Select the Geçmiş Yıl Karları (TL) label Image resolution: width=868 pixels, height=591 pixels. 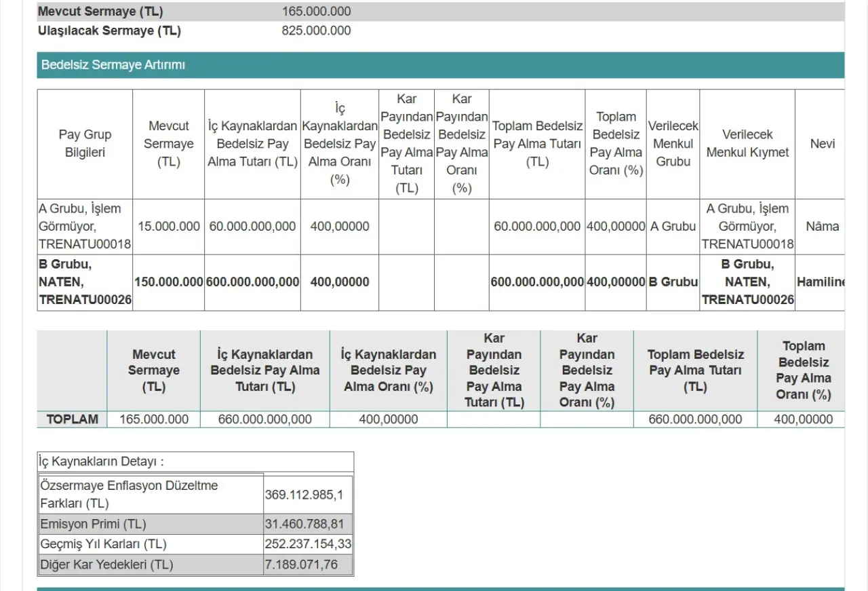click(x=103, y=544)
